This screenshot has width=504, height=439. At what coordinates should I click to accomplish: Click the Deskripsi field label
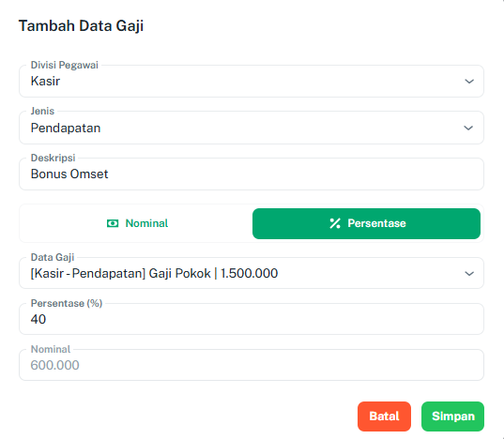tap(53, 158)
